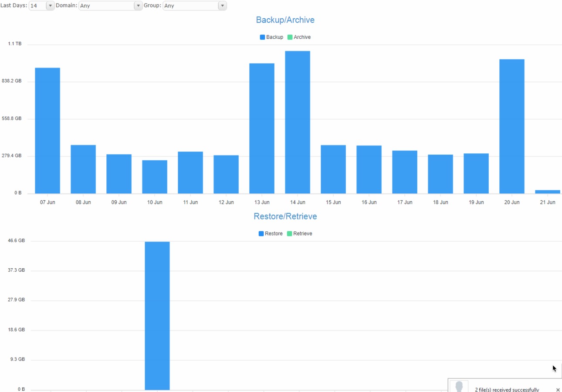Click the Backup/Archive chart title
Viewport: 562px width, 392px height.
point(285,20)
